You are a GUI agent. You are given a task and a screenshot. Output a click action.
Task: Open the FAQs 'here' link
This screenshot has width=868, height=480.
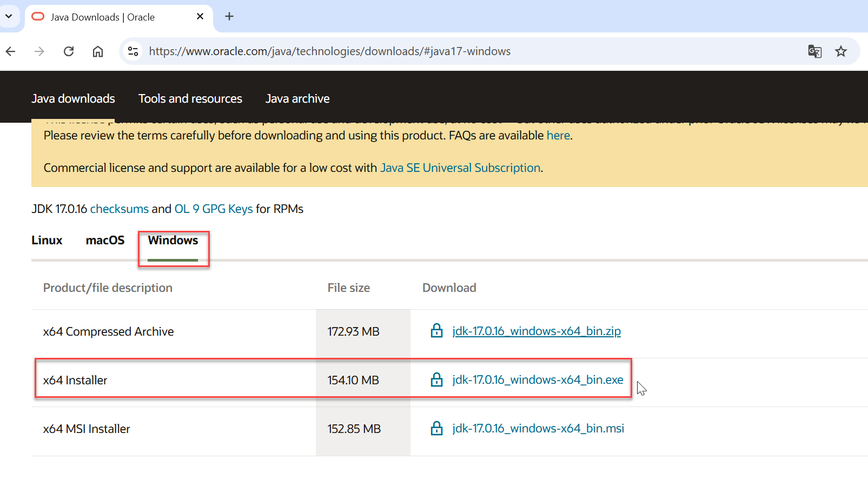click(x=558, y=135)
